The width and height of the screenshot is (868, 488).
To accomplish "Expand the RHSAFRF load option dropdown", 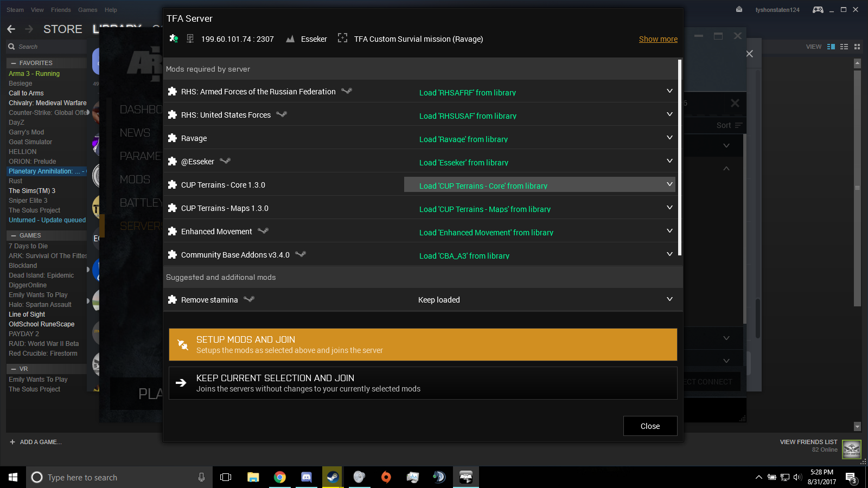I will pos(669,91).
